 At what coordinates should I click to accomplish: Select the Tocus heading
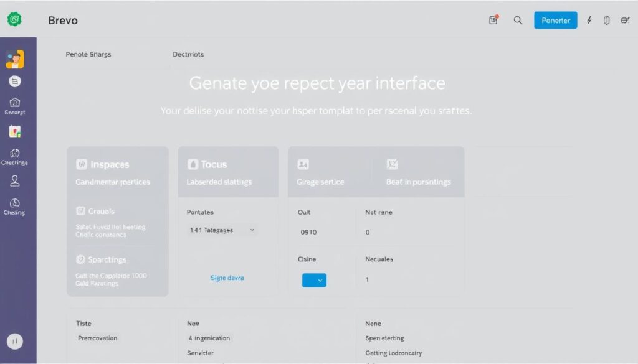pos(214,164)
